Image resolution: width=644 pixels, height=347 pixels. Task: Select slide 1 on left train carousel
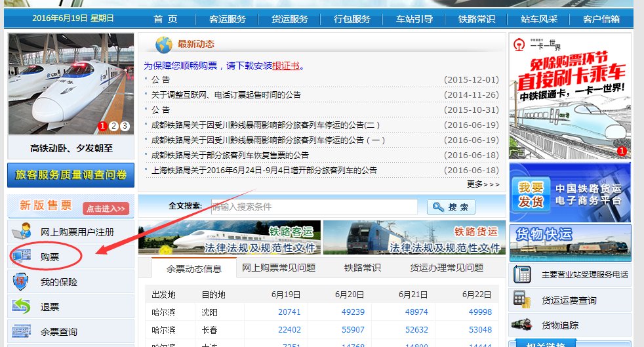pyautogui.click(x=103, y=126)
